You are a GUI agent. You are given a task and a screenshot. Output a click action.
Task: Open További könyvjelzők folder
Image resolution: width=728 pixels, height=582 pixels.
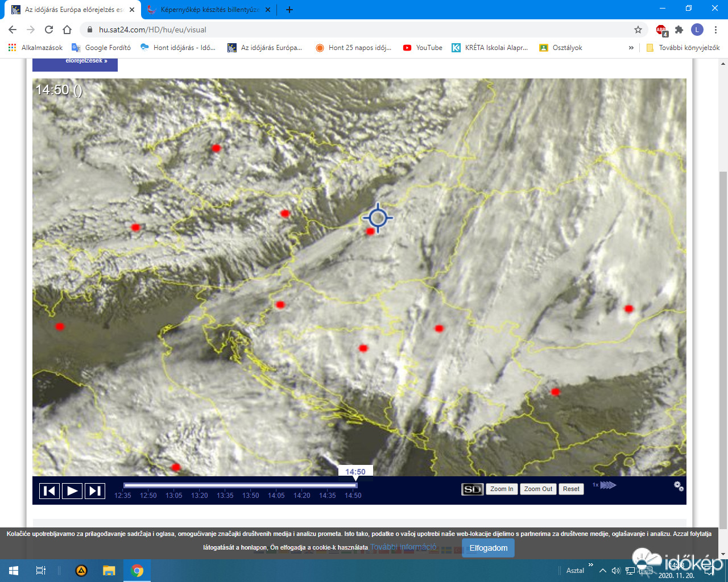coord(683,48)
